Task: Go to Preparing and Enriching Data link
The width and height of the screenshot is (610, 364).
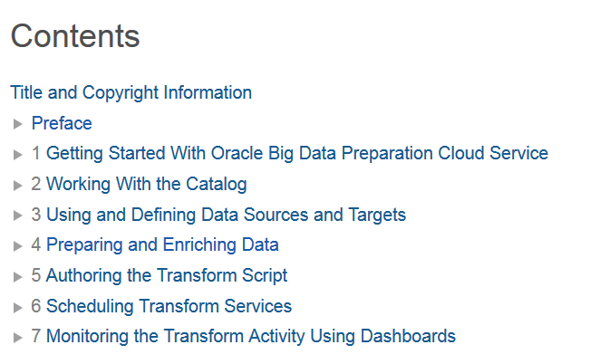Action: coord(162,245)
